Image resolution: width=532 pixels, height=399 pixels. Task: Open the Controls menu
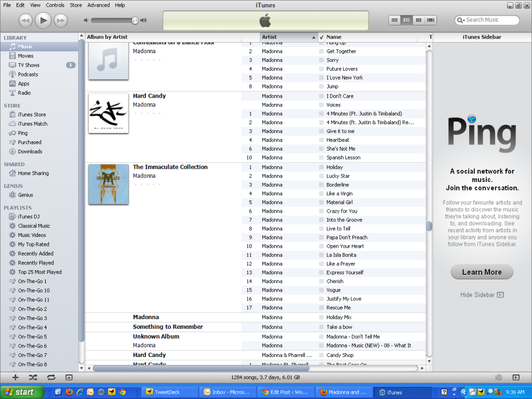click(55, 5)
